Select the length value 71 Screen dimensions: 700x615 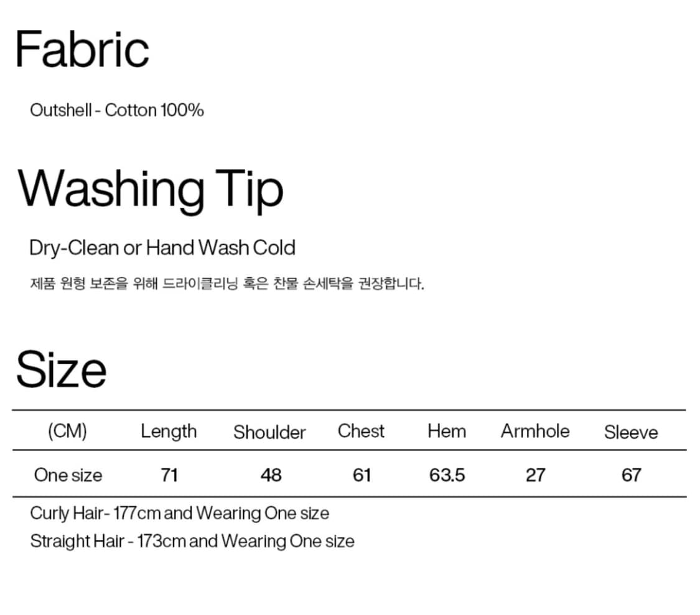(169, 475)
